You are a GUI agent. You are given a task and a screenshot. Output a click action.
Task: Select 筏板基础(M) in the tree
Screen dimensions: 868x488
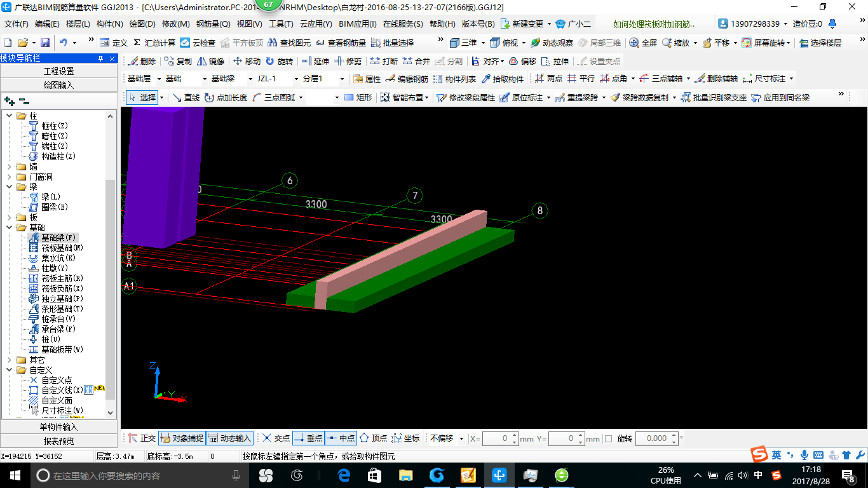coord(57,248)
